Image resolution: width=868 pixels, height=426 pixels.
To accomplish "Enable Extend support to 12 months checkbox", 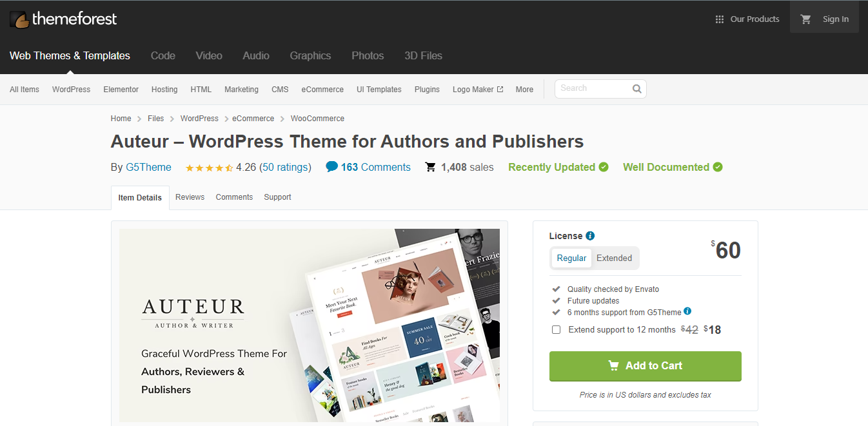I will [557, 330].
